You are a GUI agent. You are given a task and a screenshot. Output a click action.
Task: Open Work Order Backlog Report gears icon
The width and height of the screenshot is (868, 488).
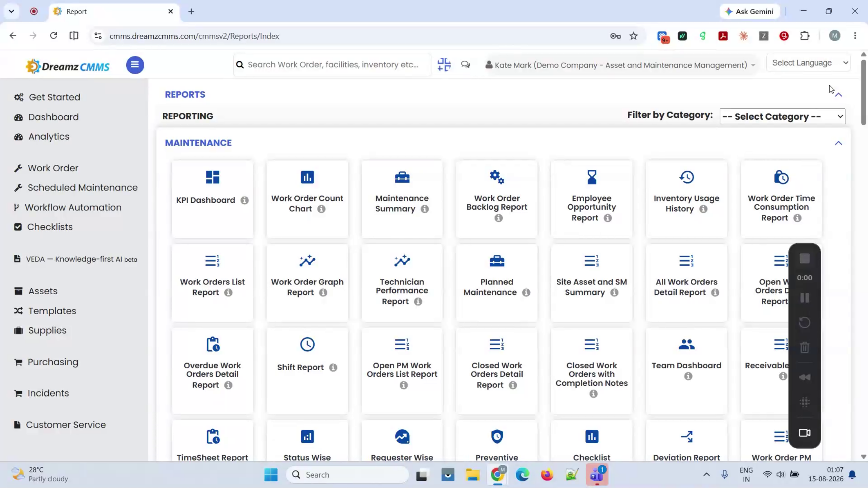pyautogui.click(x=497, y=177)
